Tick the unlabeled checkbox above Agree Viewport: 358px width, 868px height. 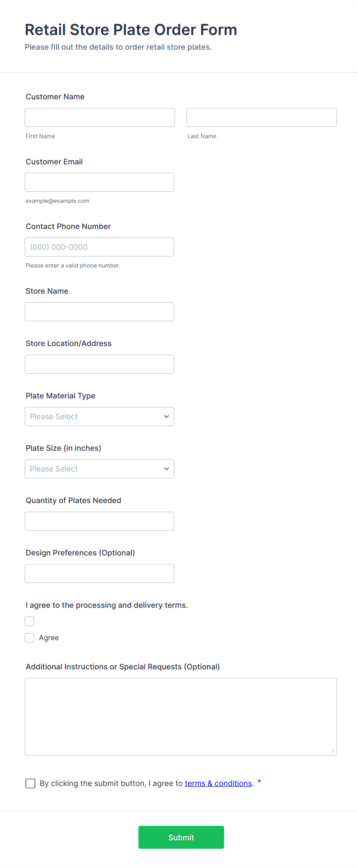(x=30, y=621)
